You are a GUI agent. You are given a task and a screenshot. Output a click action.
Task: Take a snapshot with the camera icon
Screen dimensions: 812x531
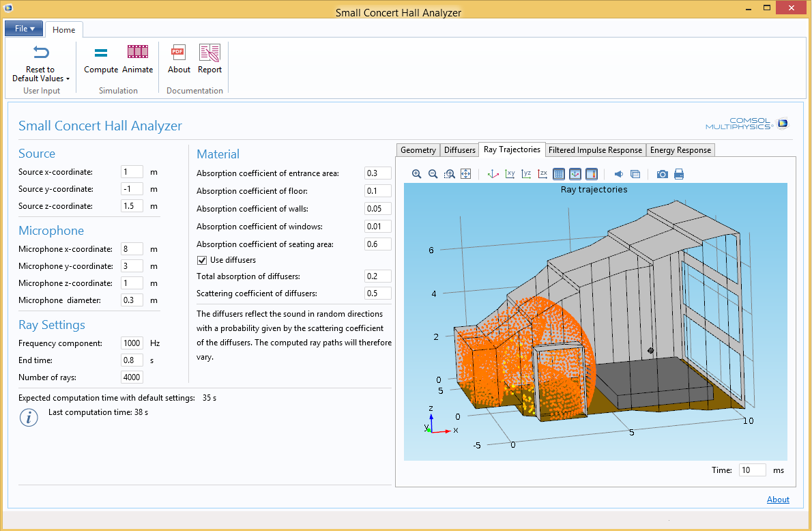[662, 174]
